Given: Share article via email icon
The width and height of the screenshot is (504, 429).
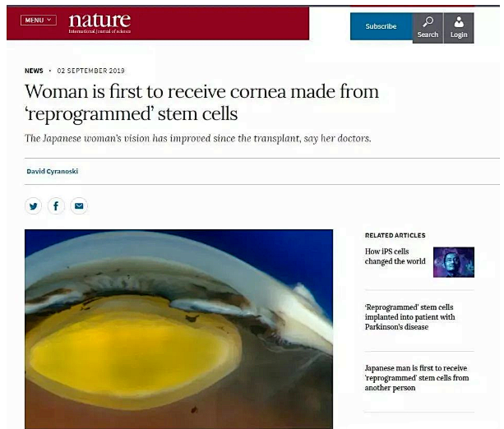Looking at the screenshot, I should click(x=79, y=206).
